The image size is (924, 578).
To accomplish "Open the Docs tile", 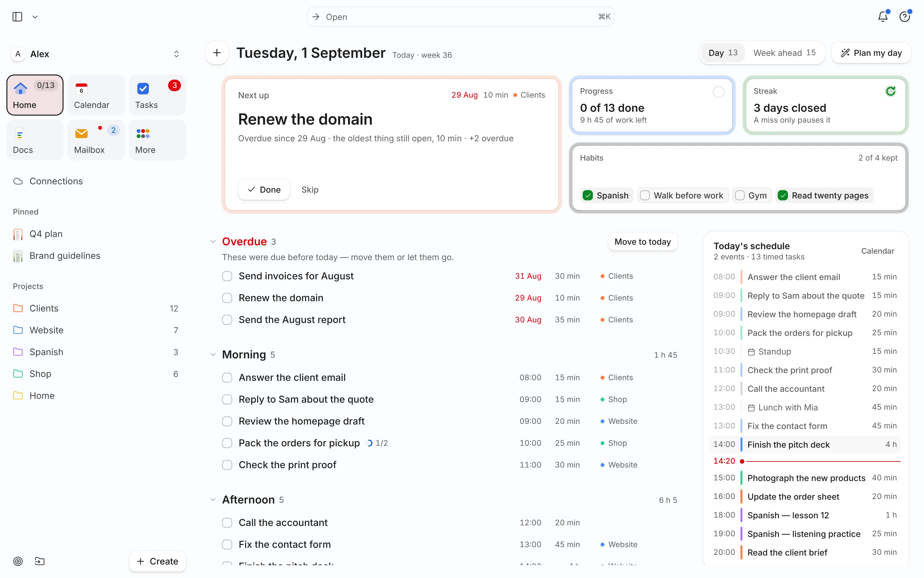I will point(35,140).
